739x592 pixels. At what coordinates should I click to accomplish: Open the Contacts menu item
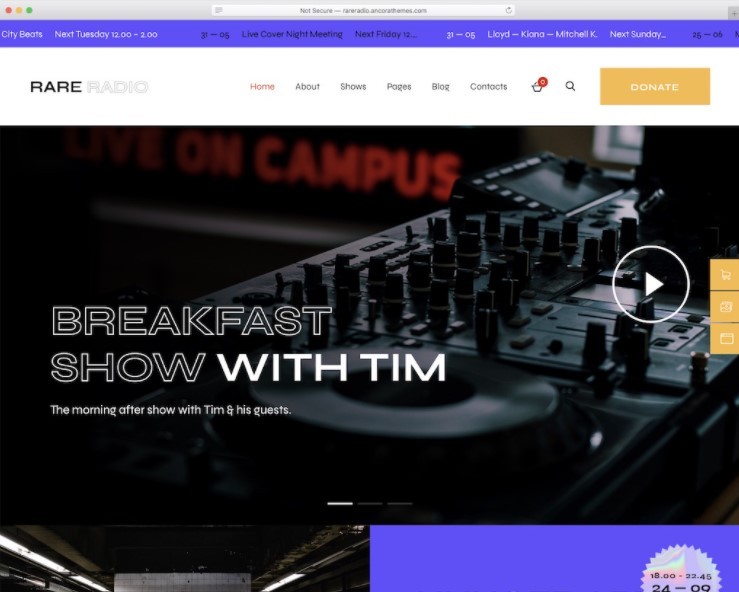tap(488, 87)
